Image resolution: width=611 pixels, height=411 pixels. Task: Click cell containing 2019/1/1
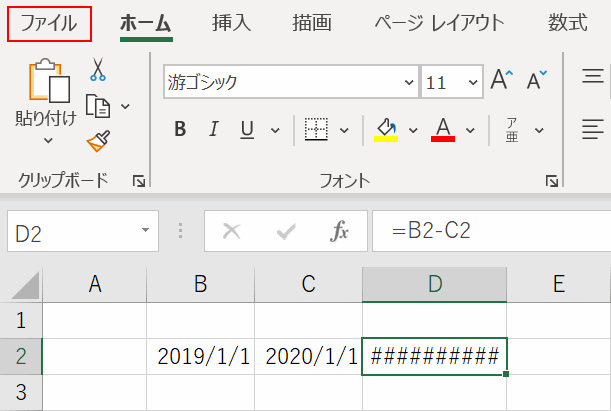[201, 356]
